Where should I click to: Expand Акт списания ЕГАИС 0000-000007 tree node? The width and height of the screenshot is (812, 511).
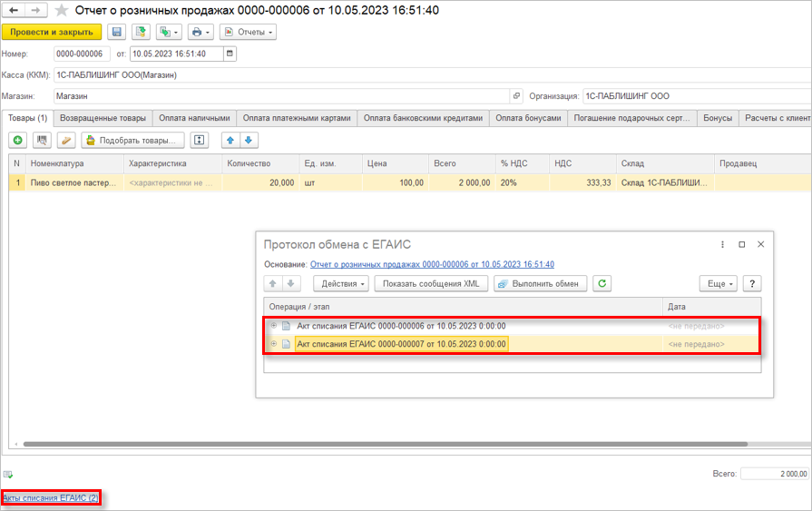(x=273, y=344)
